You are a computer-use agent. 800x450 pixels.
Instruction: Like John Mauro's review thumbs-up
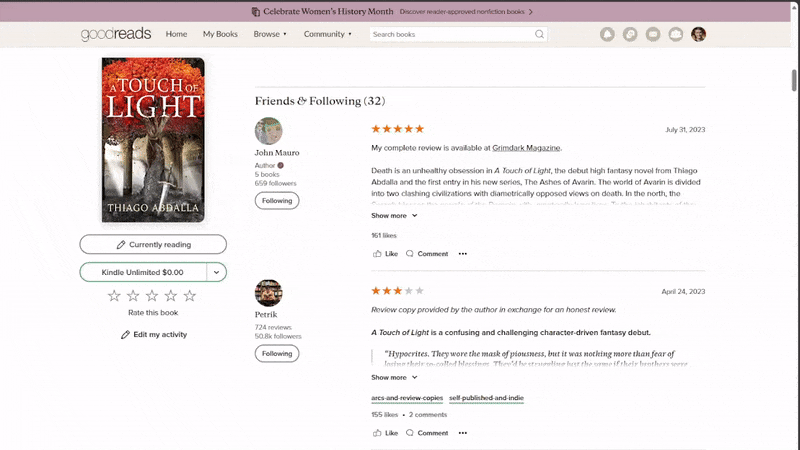click(x=377, y=254)
